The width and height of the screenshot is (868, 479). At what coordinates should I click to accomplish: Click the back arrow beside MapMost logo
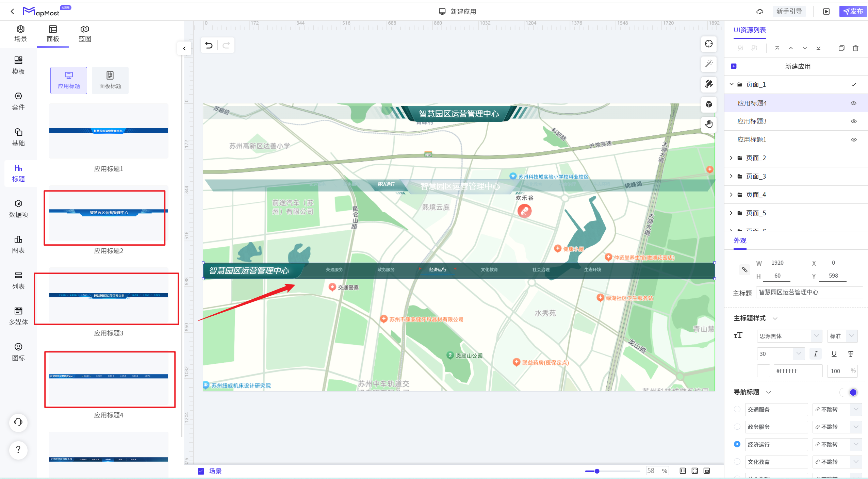[x=12, y=11]
